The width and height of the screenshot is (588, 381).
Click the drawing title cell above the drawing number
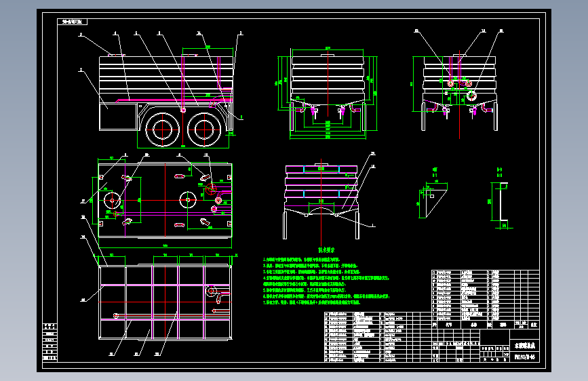525,345
